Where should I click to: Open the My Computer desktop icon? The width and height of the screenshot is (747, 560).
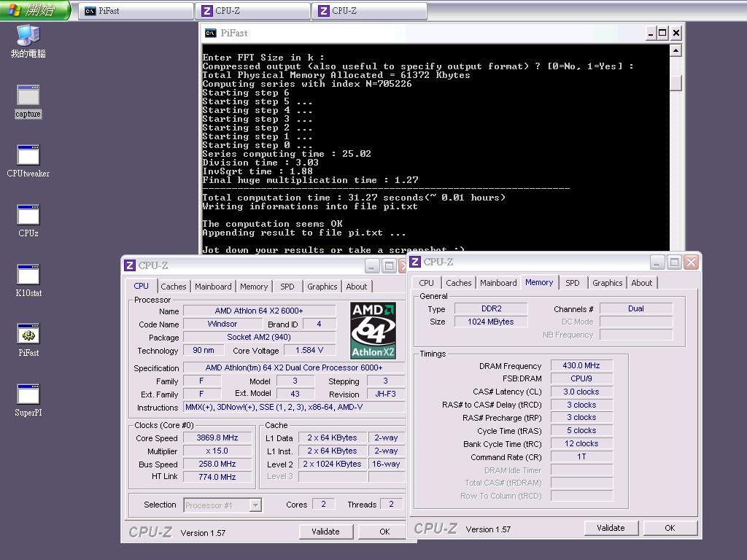pyautogui.click(x=28, y=41)
